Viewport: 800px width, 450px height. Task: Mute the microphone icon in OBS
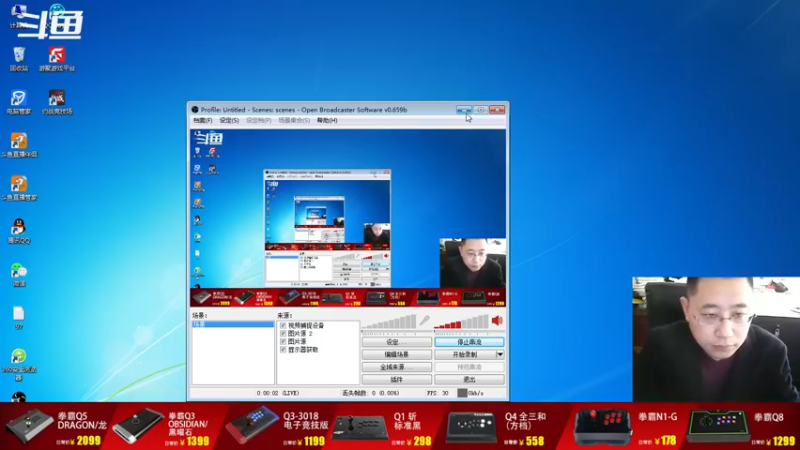click(424, 321)
